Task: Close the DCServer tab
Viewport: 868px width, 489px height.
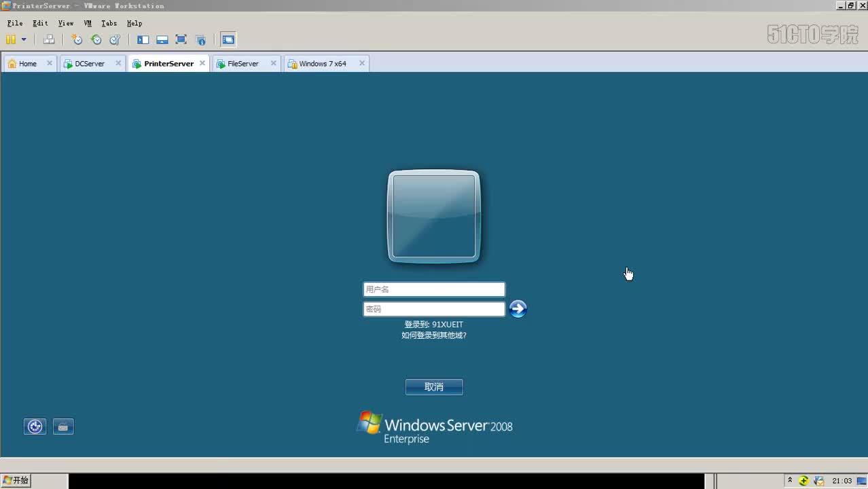Action: point(118,63)
